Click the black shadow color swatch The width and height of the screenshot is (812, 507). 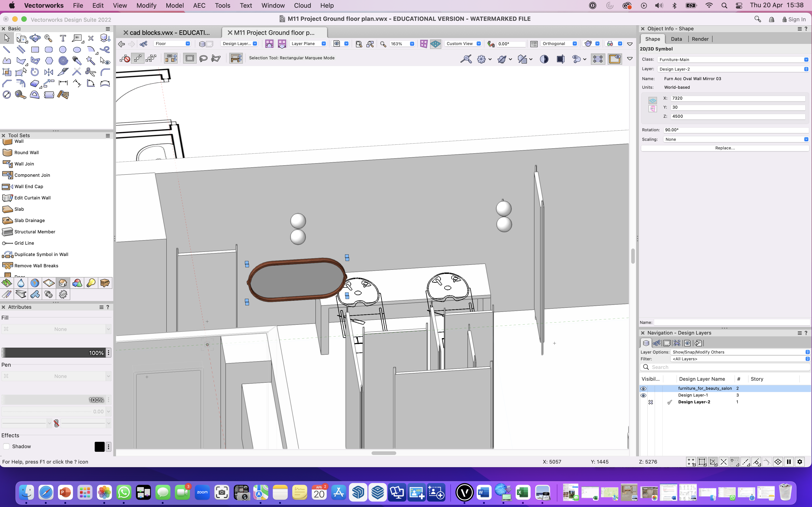point(99,447)
